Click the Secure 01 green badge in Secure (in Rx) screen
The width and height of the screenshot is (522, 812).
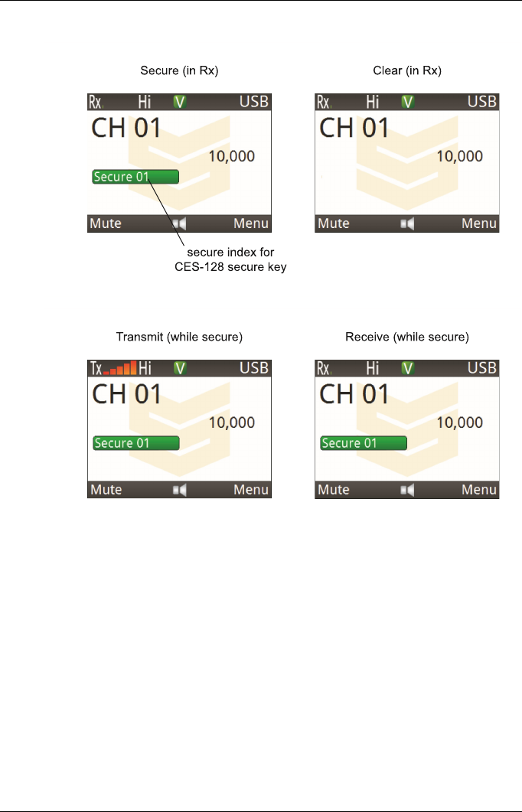pos(135,177)
